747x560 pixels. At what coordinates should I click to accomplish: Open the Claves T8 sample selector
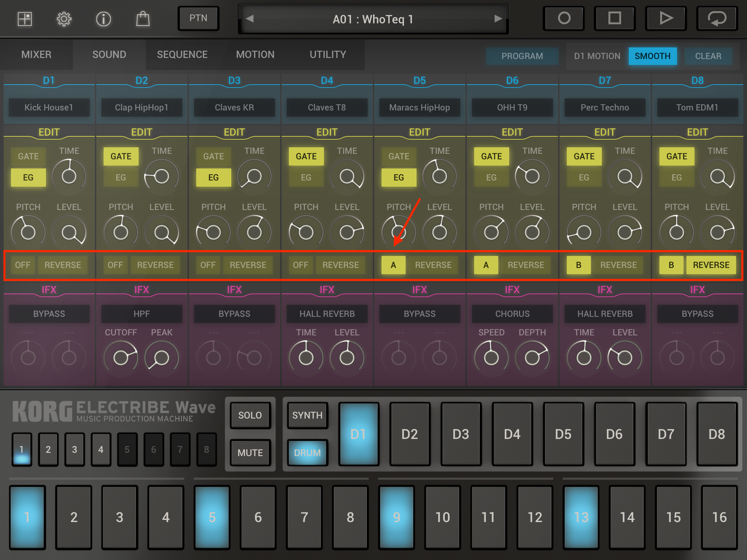pyautogui.click(x=327, y=108)
